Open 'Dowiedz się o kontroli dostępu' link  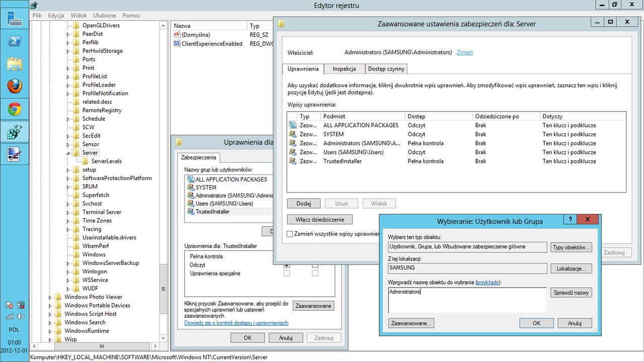tap(236, 323)
